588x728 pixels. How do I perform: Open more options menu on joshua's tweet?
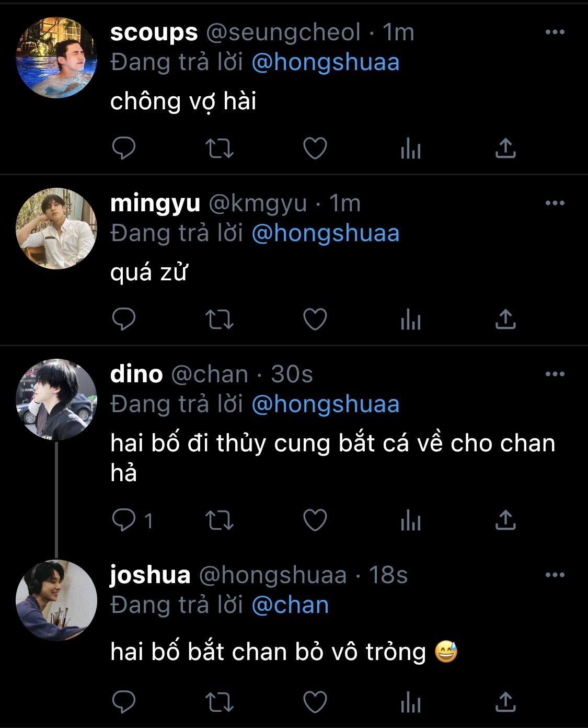point(555,575)
